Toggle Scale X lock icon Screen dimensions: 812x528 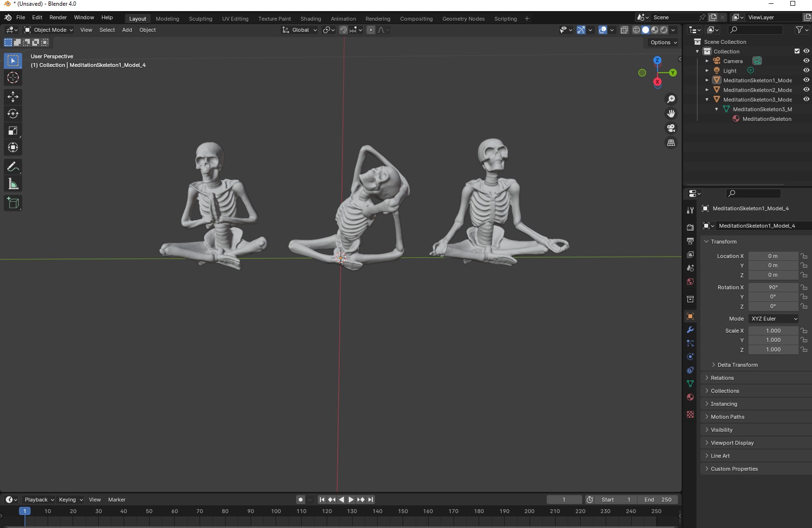pyautogui.click(x=804, y=331)
